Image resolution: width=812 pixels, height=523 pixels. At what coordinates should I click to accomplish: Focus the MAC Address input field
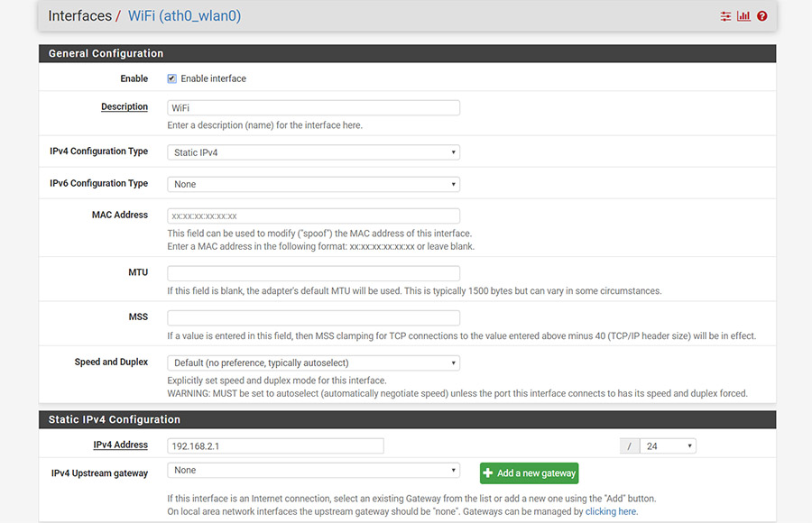[x=313, y=216]
